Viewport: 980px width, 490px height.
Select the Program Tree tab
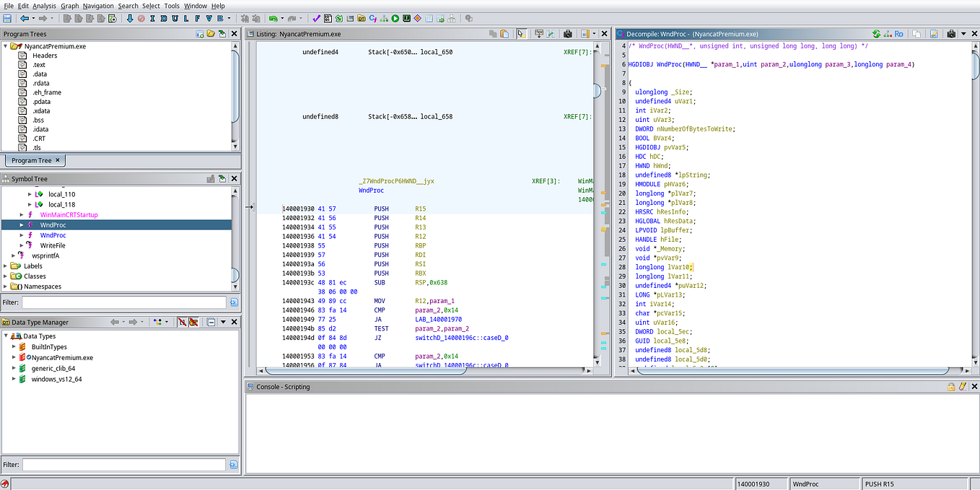pos(31,160)
